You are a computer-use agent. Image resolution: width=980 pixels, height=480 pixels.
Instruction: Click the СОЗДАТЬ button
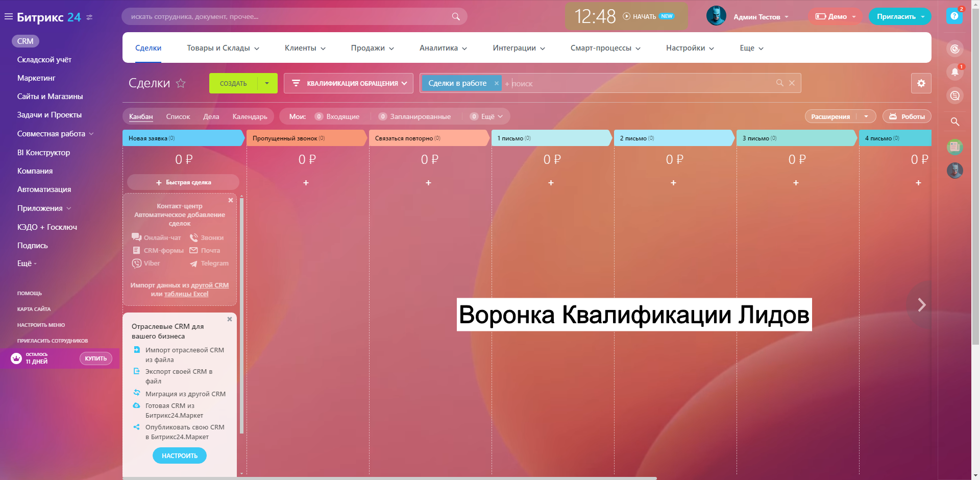click(233, 83)
